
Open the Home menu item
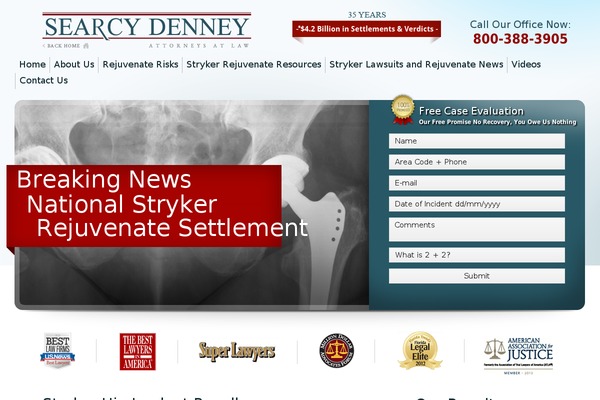33,64
